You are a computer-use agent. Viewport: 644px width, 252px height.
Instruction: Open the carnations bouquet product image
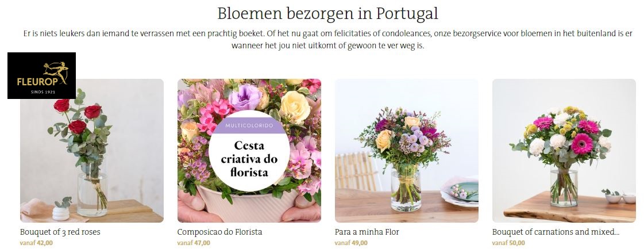point(564,151)
